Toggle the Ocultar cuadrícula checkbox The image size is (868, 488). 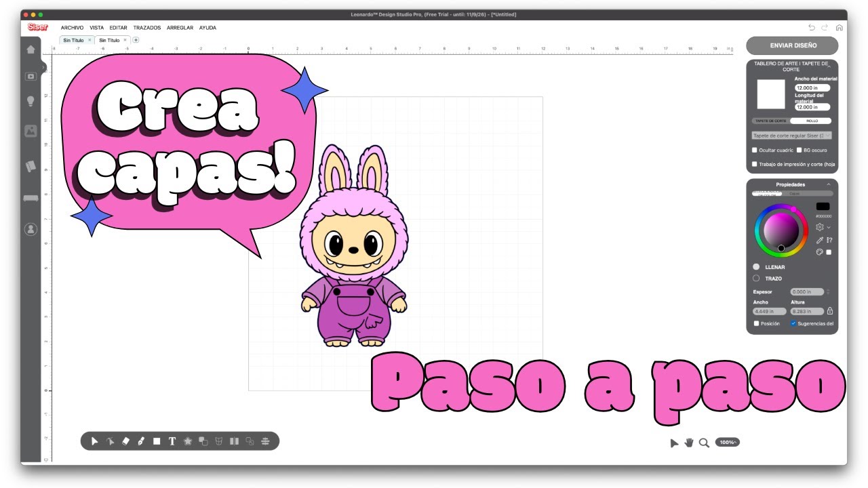pos(755,150)
